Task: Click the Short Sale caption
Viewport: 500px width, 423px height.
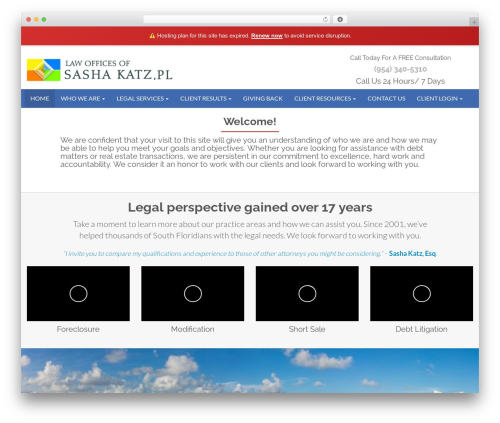Action: click(307, 329)
